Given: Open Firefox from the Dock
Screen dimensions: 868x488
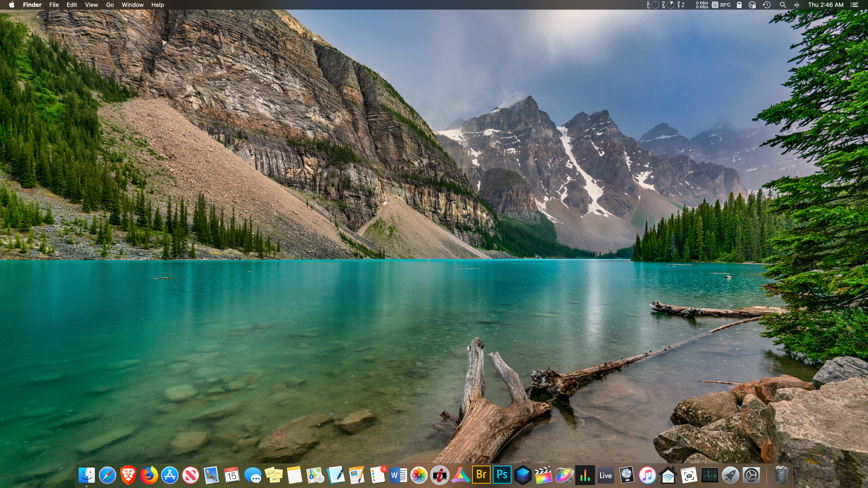Looking at the screenshot, I should [149, 475].
